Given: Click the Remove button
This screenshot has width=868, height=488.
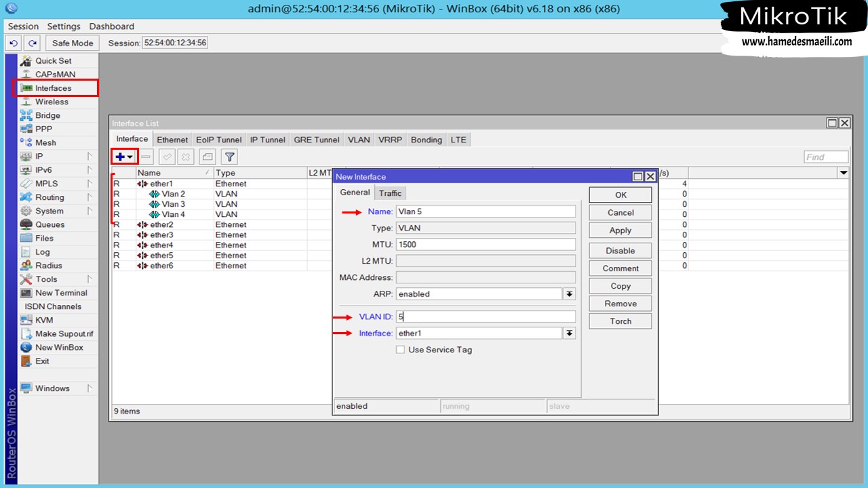Looking at the screenshot, I should point(620,304).
